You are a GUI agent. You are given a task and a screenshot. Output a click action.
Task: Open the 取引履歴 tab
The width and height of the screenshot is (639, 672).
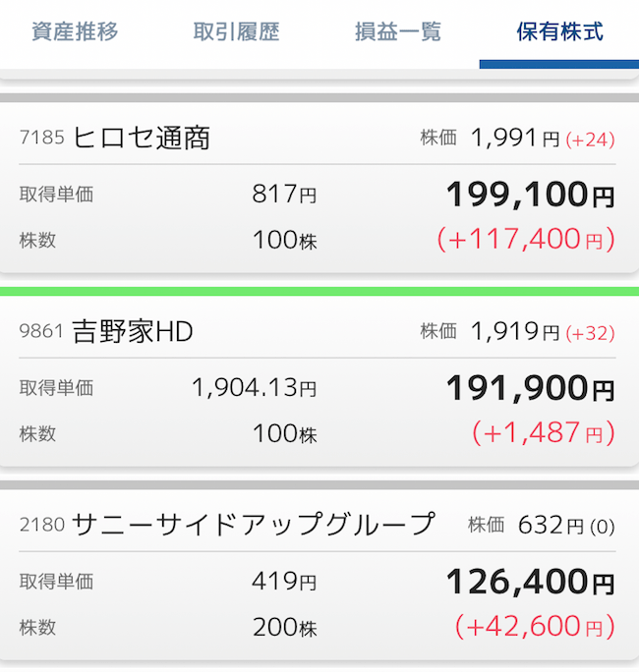pos(236,31)
